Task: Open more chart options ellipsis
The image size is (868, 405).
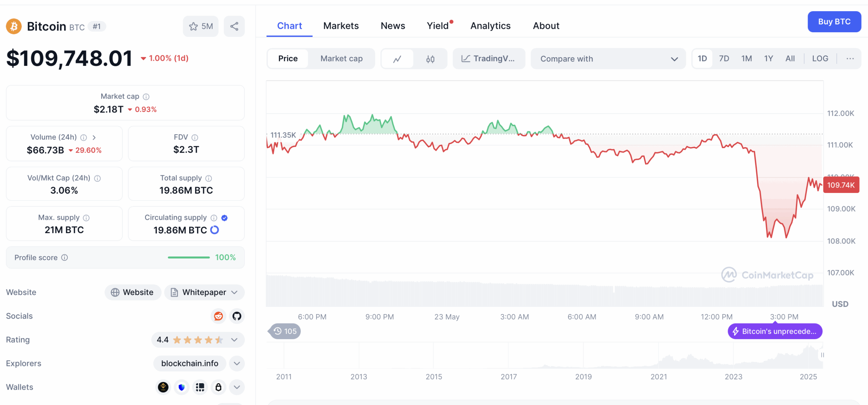Action: coord(850,59)
